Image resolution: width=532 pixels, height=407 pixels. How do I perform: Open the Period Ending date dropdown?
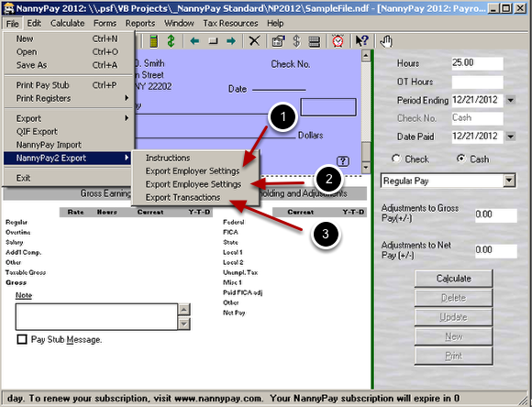tap(511, 100)
